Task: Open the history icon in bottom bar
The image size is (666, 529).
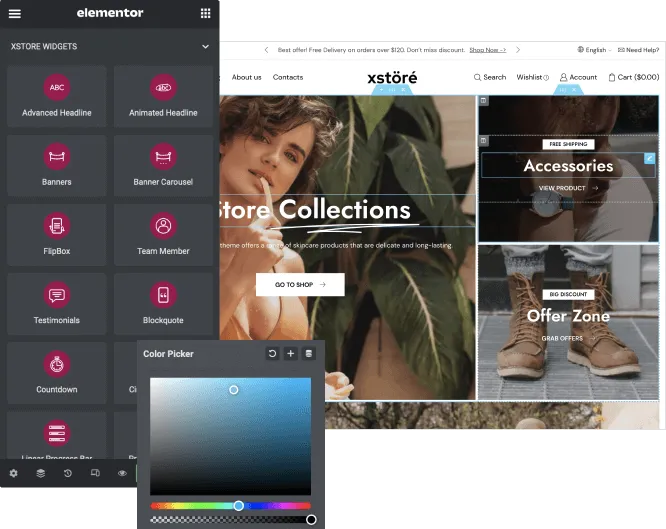Action: [68, 473]
